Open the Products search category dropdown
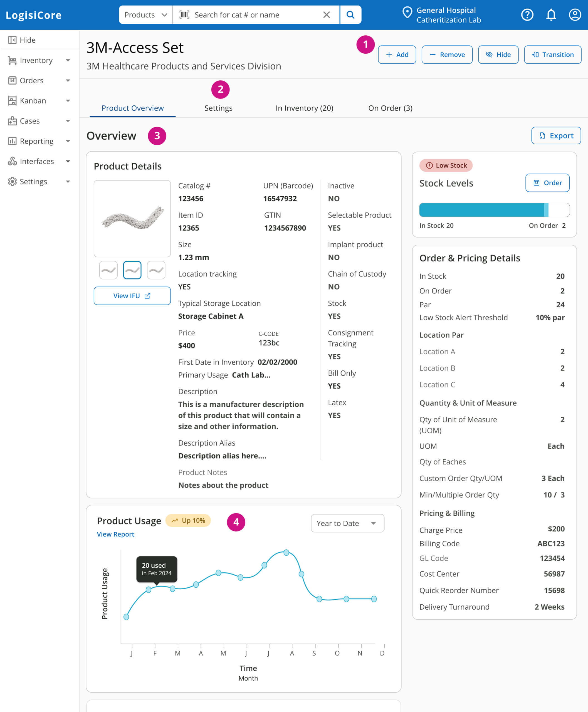Viewport: 588px width, 712px height. 146,14
